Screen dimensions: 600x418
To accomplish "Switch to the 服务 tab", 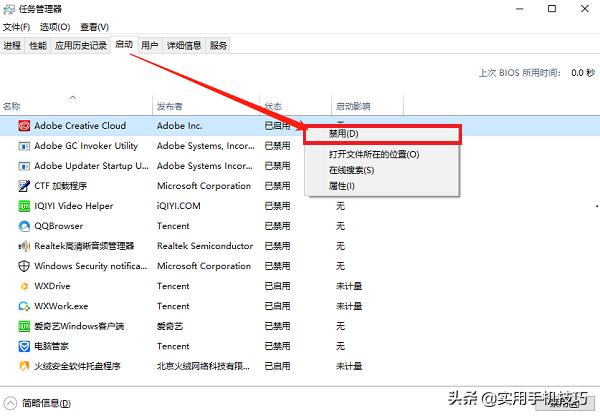I will point(218,46).
